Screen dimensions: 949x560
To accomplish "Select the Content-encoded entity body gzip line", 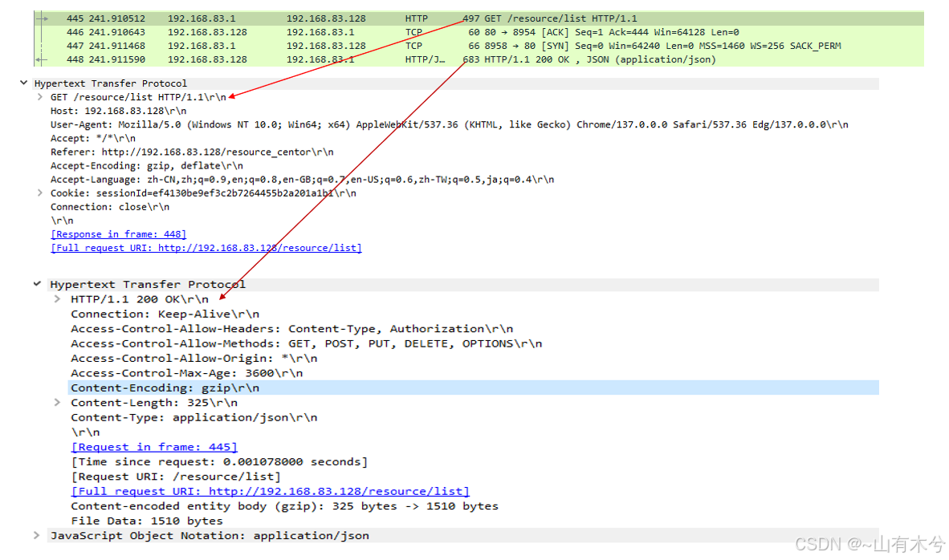I will pos(284,505).
